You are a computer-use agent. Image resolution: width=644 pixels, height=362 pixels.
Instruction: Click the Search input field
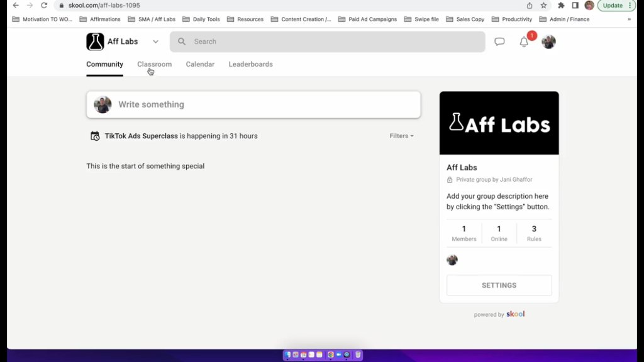tap(327, 41)
